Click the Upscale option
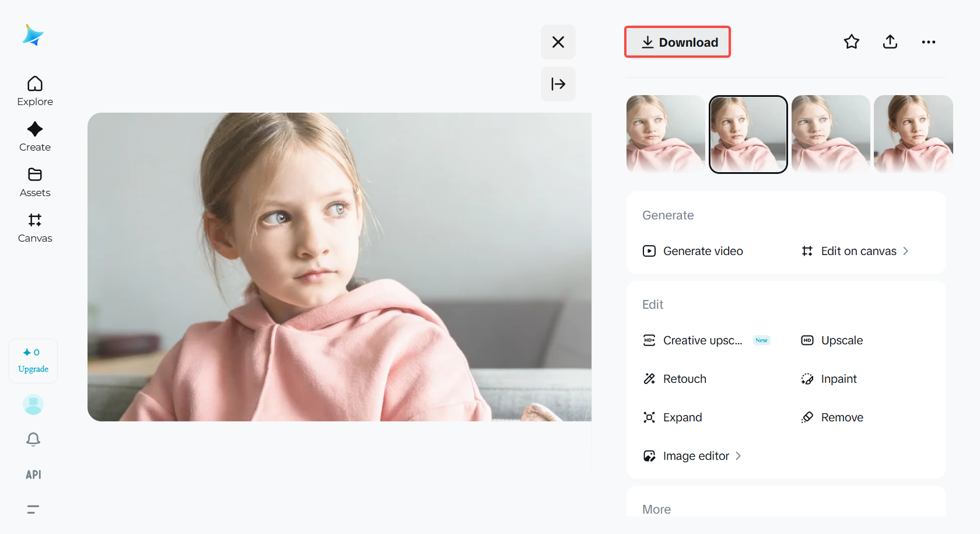980x534 pixels. 832,340
